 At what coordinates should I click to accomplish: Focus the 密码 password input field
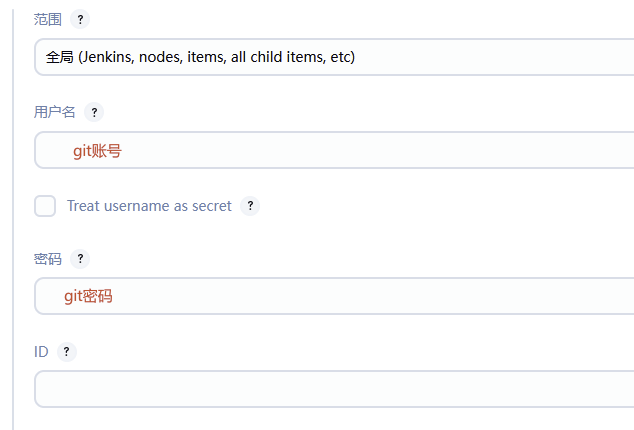(334, 296)
